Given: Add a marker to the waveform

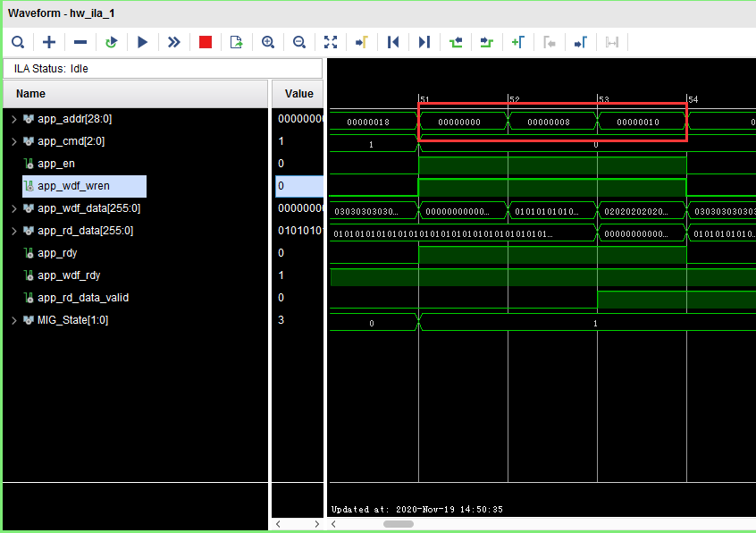Looking at the screenshot, I should [517, 42].
